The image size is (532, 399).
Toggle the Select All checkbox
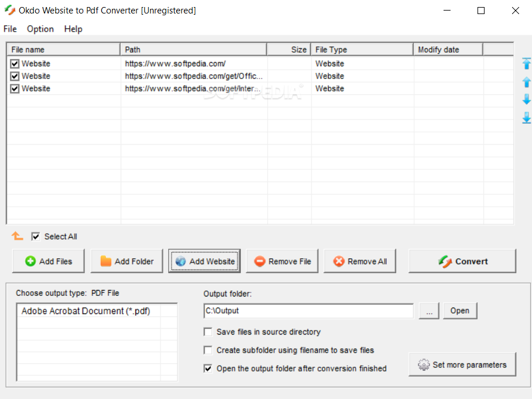point(36,237)
